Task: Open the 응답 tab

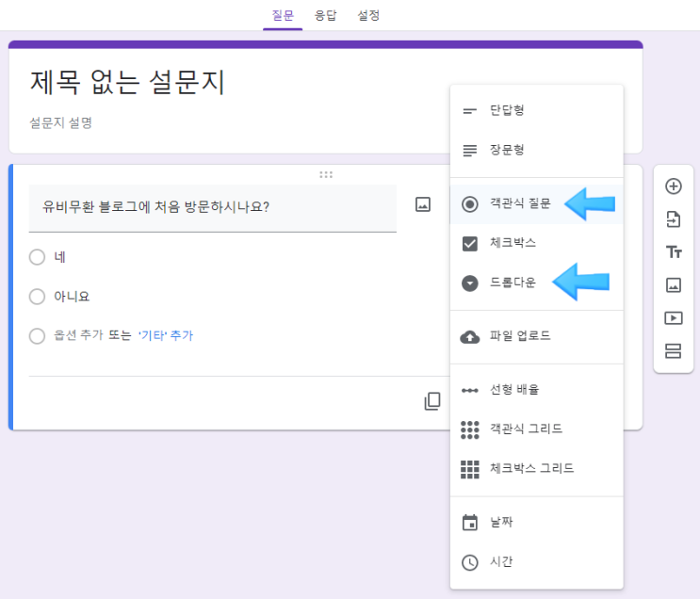Action: coord(325,16)
